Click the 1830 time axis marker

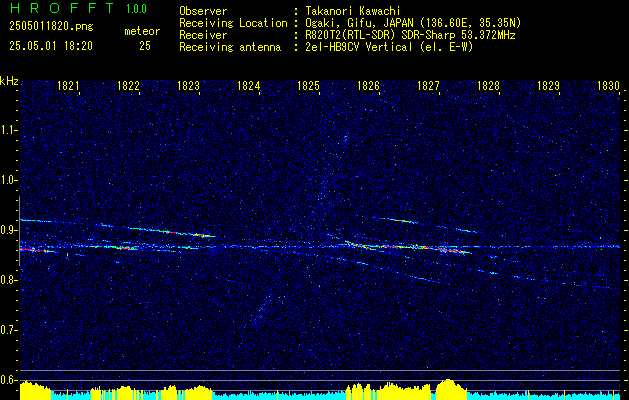click(608, 85)
